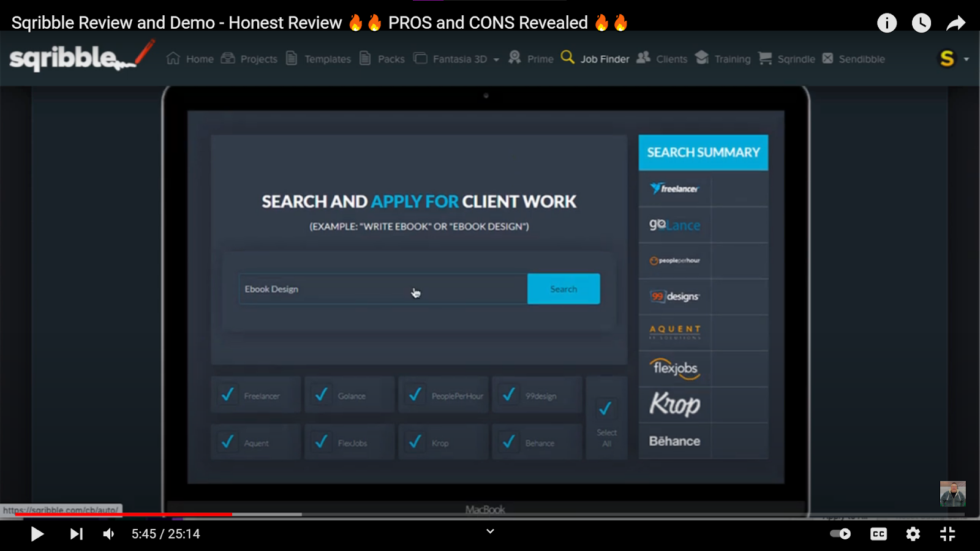
Task: Open the channel avatar thumbnail
Action: [953, 494]
